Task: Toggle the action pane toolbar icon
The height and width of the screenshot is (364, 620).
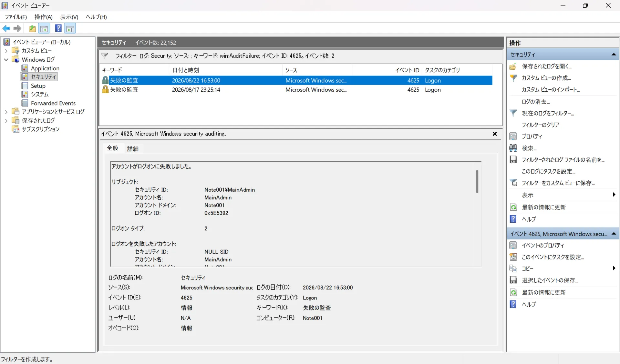Action: point(70,29)
